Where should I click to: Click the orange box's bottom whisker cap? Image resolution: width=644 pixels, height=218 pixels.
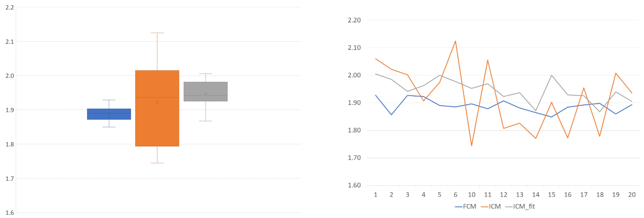[157, 163]
